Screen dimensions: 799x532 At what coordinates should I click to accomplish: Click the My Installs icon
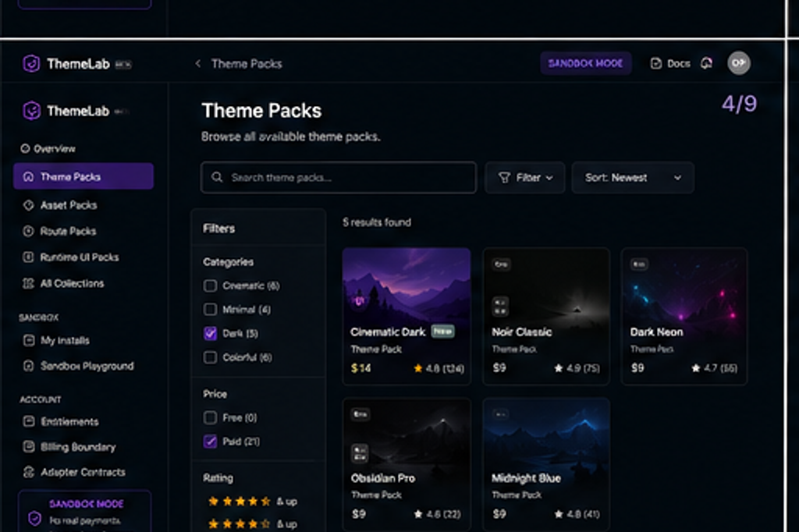(29, 340)
